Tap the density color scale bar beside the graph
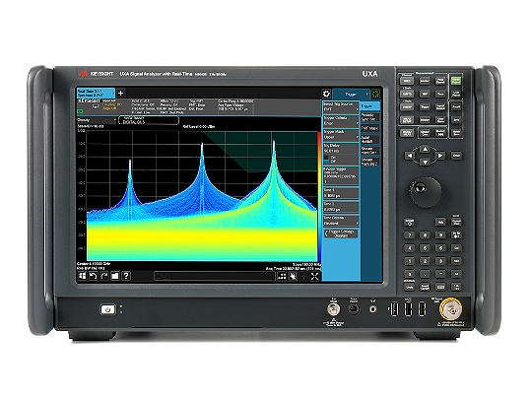 pyautogui.click(x=319, y=196)
